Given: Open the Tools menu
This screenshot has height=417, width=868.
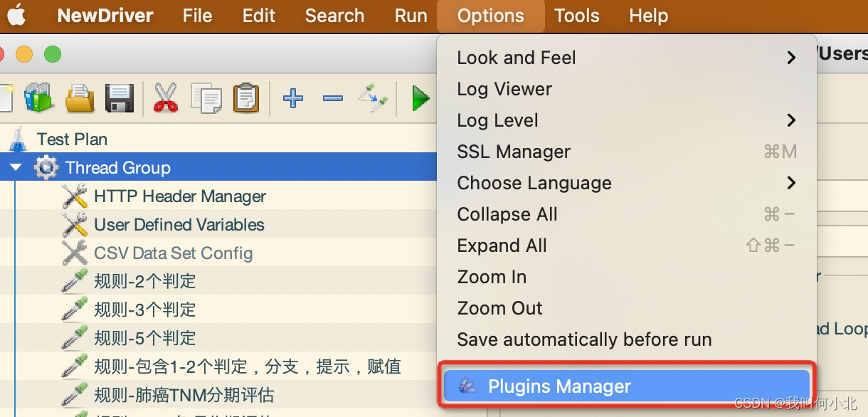Looking at the screenshot, I should 576,16.
